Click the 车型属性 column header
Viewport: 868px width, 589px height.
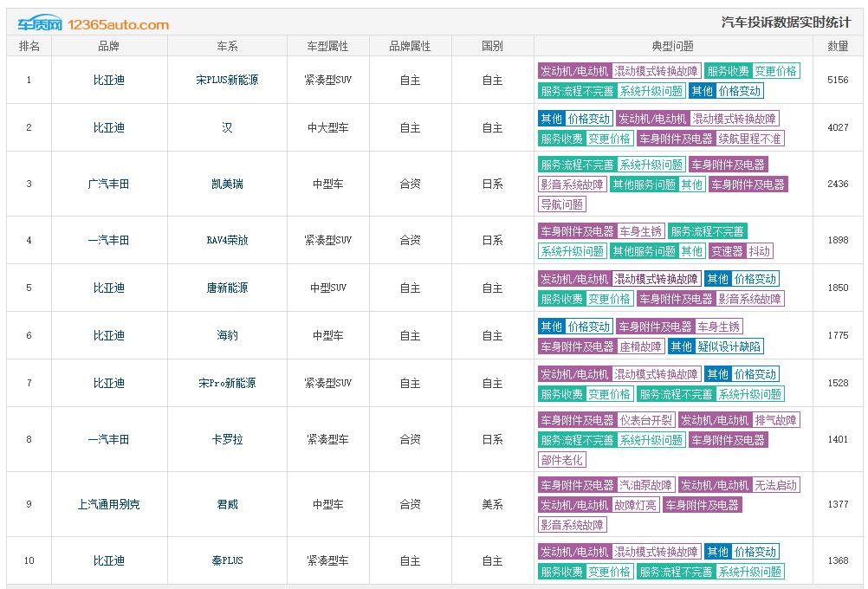[x=327, y=46]
